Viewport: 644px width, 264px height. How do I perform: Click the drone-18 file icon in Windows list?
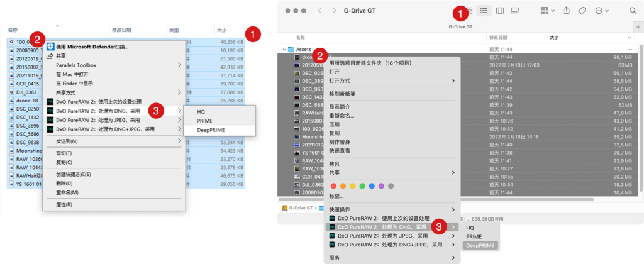[x=11, y=101]
